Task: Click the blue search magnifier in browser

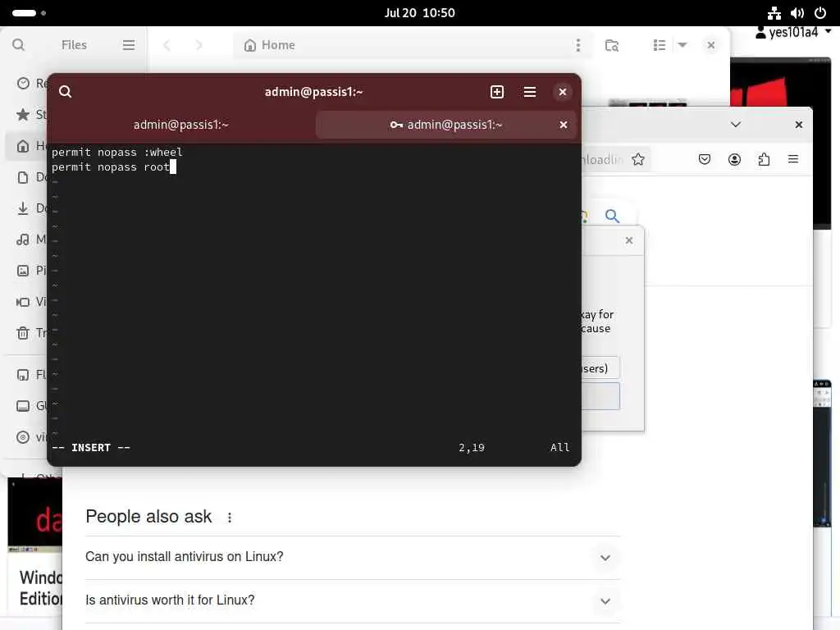Action: point(612,216)
